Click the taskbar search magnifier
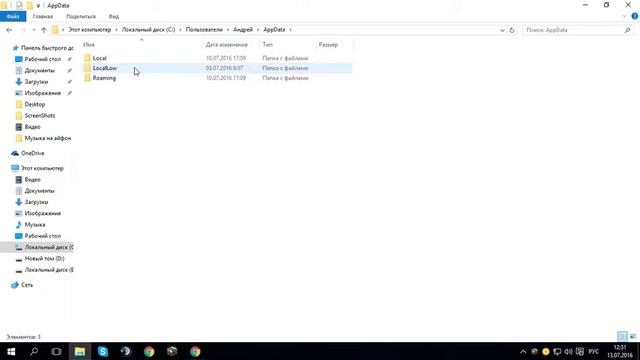Screen dimensions: 640x360 (x=34, y=351)
